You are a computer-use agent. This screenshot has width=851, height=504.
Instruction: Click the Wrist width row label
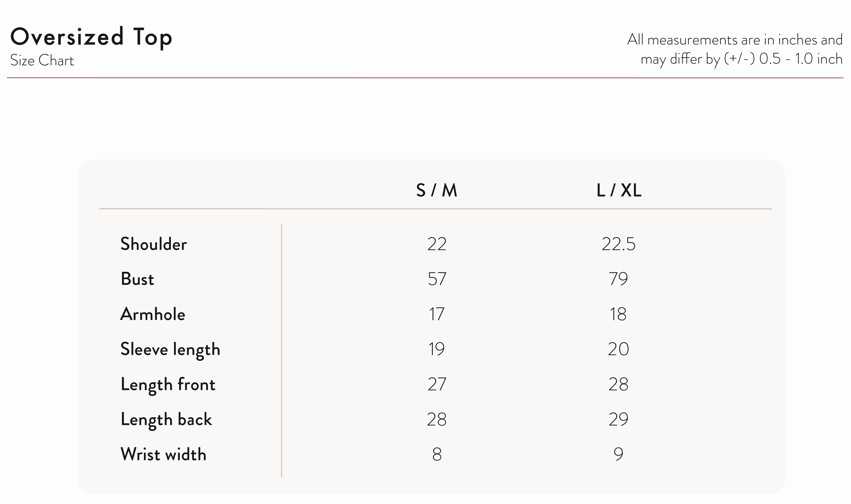(x=163, y=454)
